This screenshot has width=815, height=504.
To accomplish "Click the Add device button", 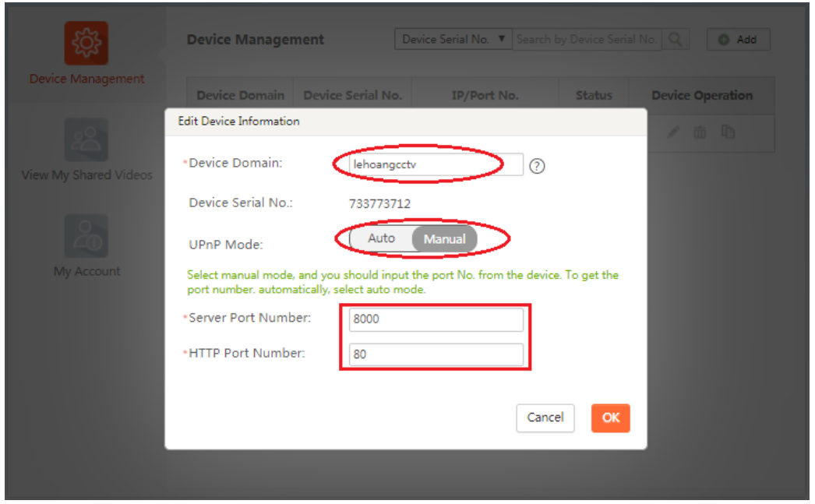I will coord(738,40).
